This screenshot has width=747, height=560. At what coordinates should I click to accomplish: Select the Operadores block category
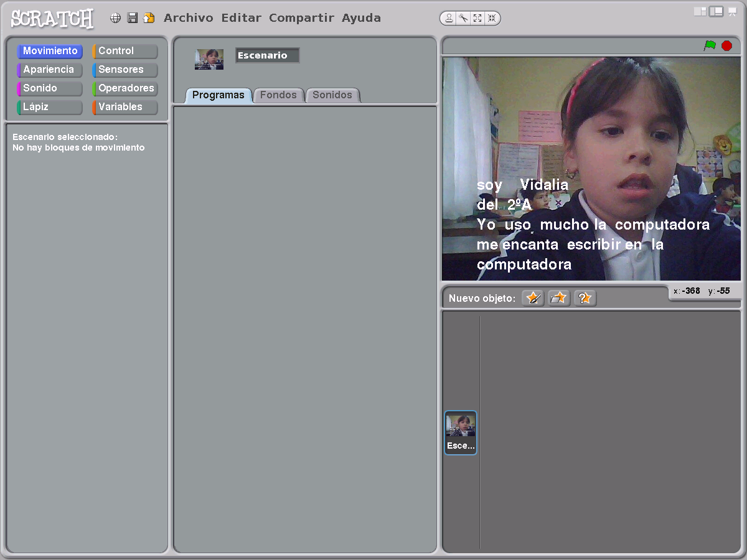click(125, 88)
